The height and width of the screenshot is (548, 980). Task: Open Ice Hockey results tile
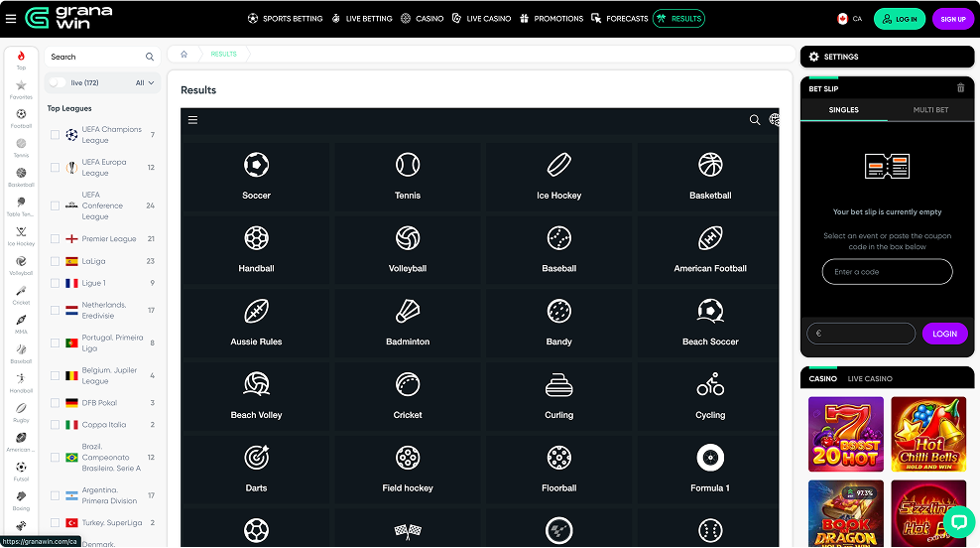[558, 177]
